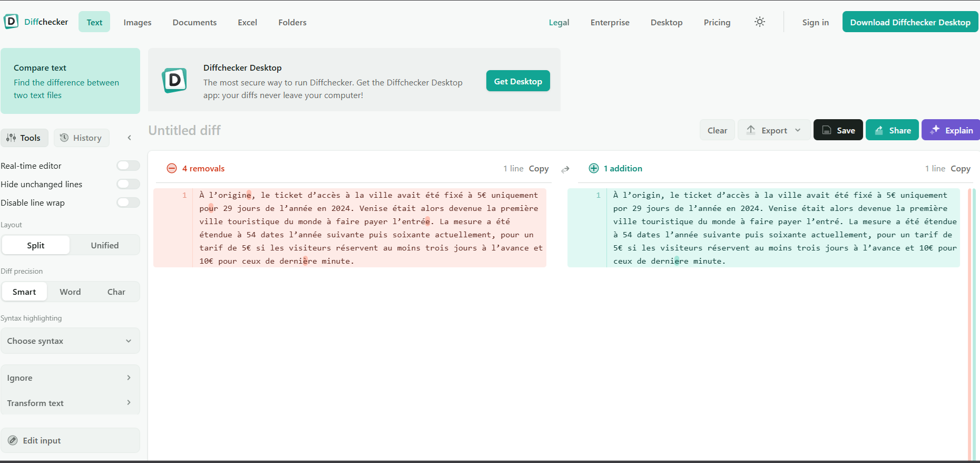Click the '4 removals' label
This screenshot has width=980, height=463.
pos(203,168)
